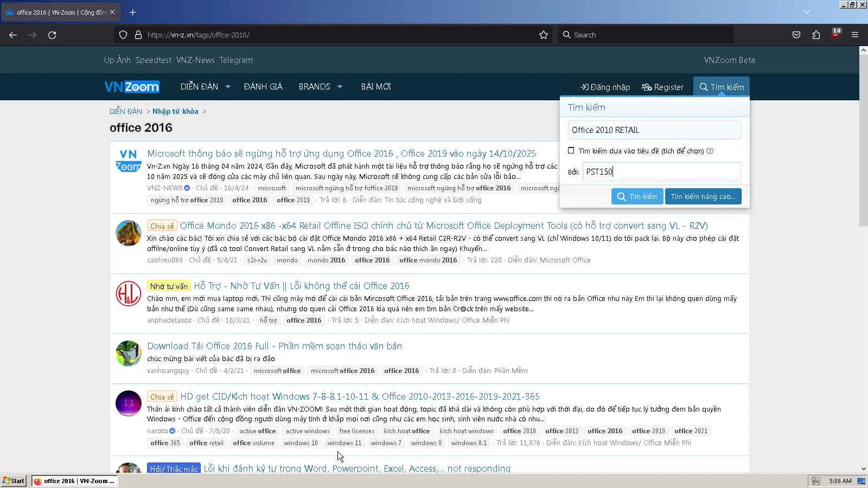Click the Nhờ tư vấn prefix label
The width and height of the screenshot is (868, 488).
(x=169, y=286)
